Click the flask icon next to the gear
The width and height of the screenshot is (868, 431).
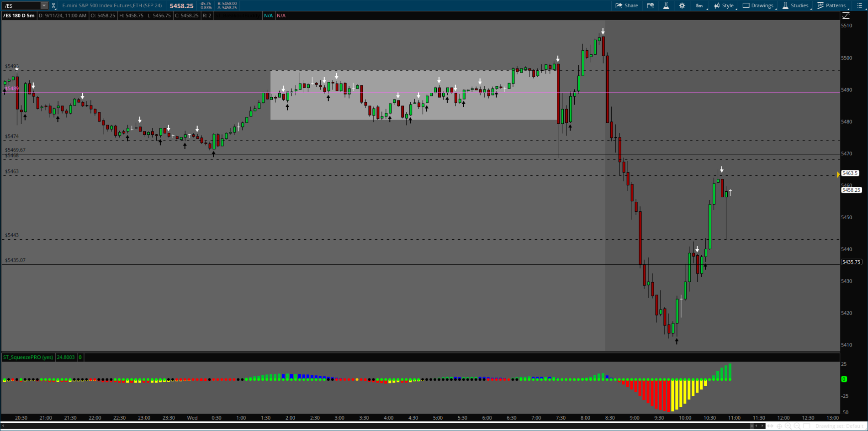(x=666, y=5)
